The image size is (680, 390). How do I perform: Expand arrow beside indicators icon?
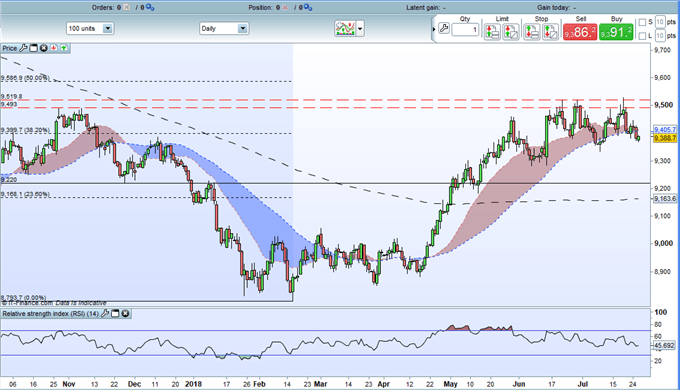click(360, 29)
